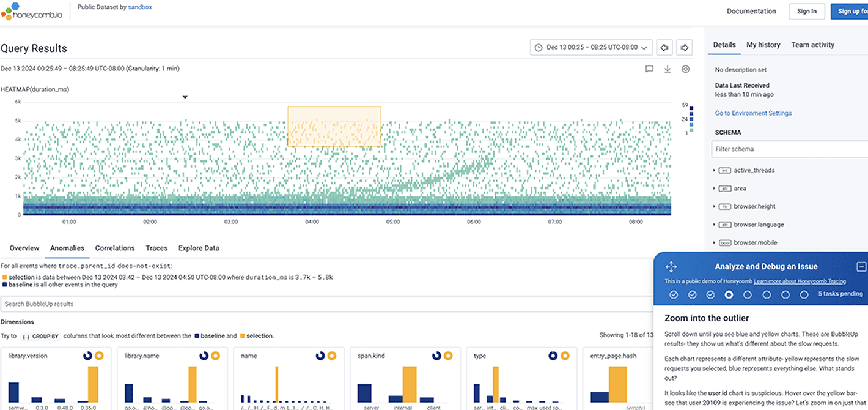Viewport: 868px width, 410px height.
Task: Shift time range forward with right arrow
Action: coord(685,47)
